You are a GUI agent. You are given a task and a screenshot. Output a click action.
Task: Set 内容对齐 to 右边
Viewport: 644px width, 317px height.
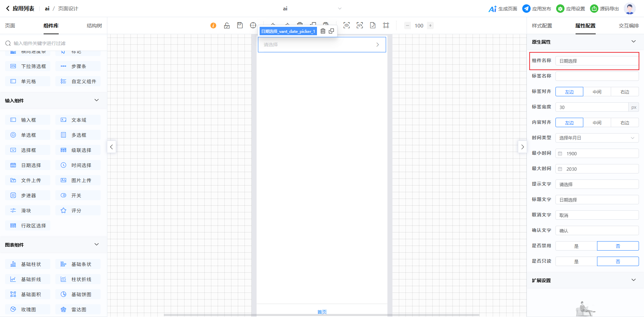[x=625, y=123]
